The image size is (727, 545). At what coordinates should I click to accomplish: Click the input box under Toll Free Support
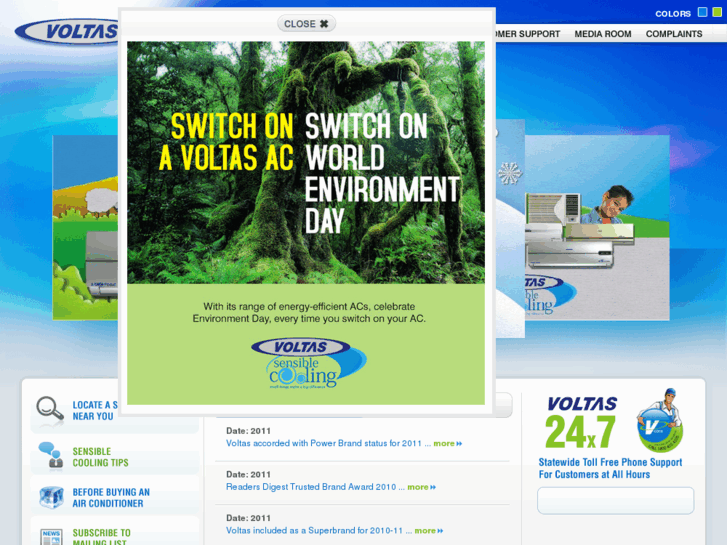[616, 500]
